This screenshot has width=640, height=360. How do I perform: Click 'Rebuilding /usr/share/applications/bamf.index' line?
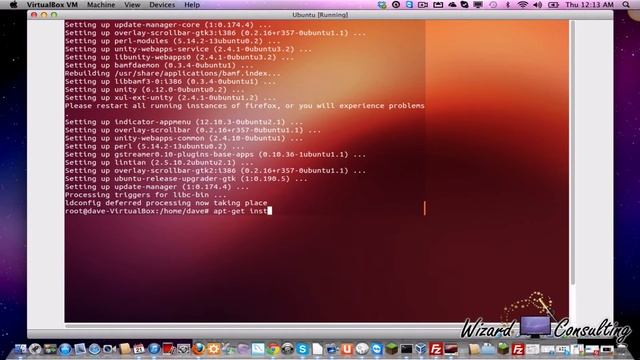tap(173, 73)
